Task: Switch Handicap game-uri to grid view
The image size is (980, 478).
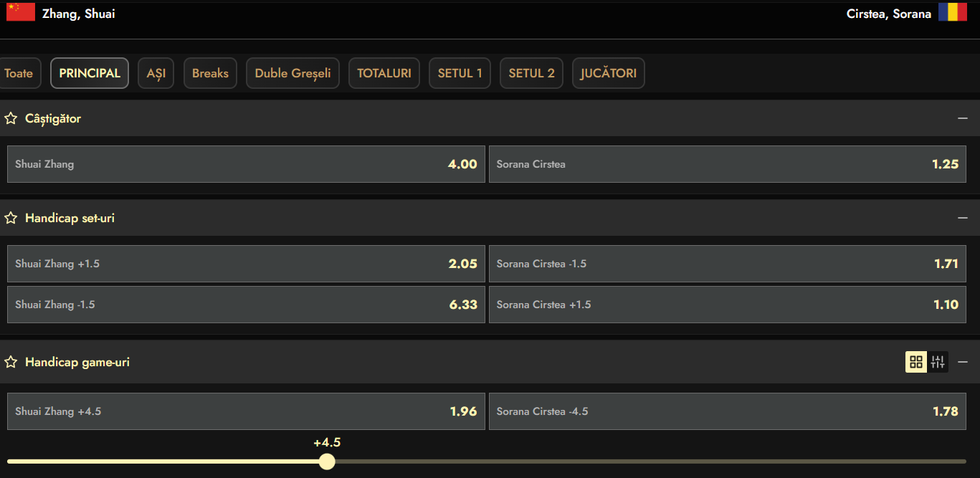Action: coord(915,362)
